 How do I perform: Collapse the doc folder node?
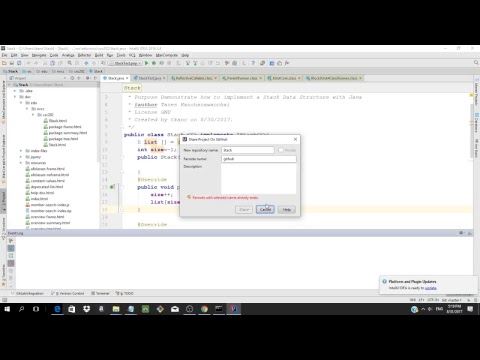(15, 97)
